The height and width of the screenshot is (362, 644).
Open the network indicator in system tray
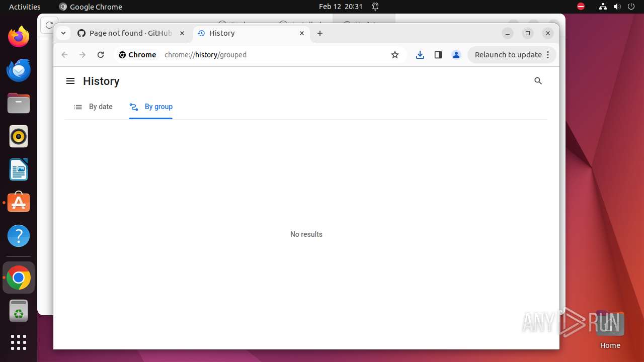pyautogui.click(x=603, y=7)
